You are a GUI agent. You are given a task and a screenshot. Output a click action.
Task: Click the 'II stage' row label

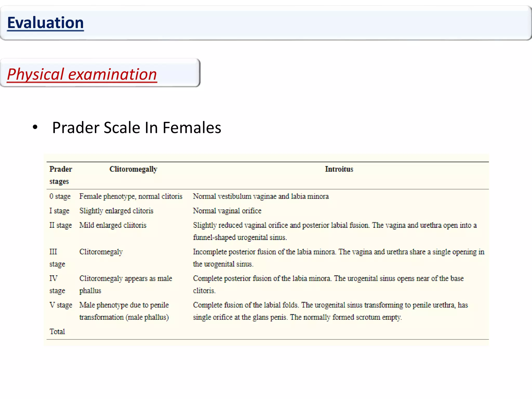pyautogui.click(x=61, y=225)
